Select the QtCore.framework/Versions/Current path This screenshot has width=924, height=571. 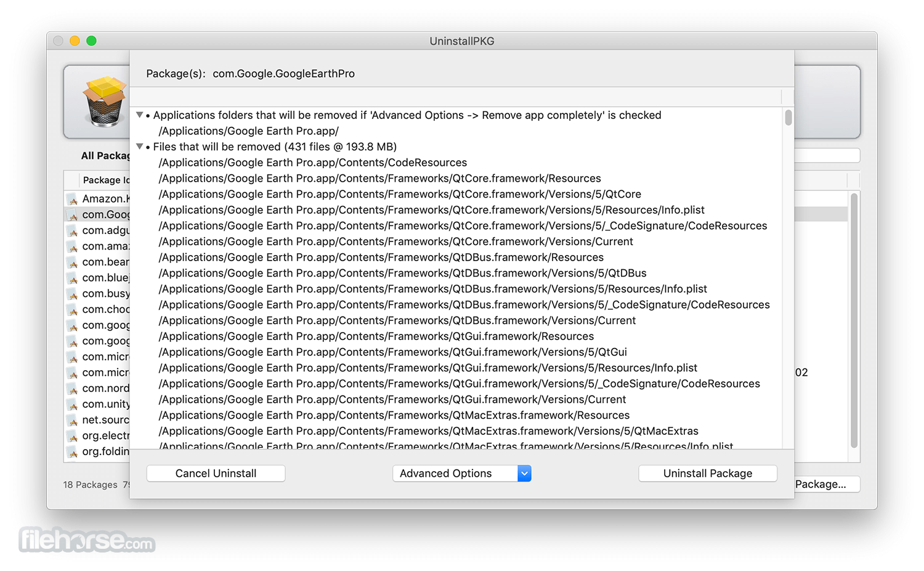pyautogui.click(x=395, y=241)
